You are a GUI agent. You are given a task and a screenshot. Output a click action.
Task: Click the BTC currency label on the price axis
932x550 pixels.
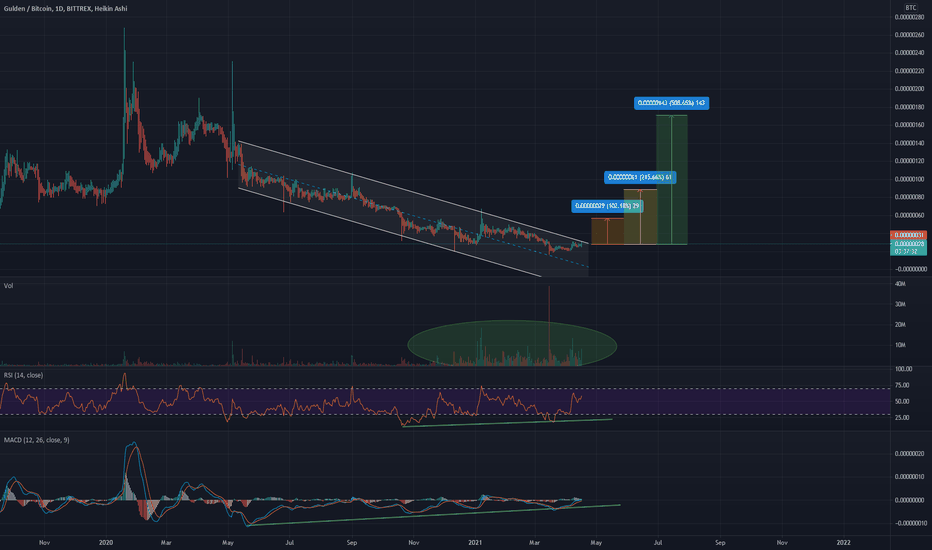click(x=911, y=7)
